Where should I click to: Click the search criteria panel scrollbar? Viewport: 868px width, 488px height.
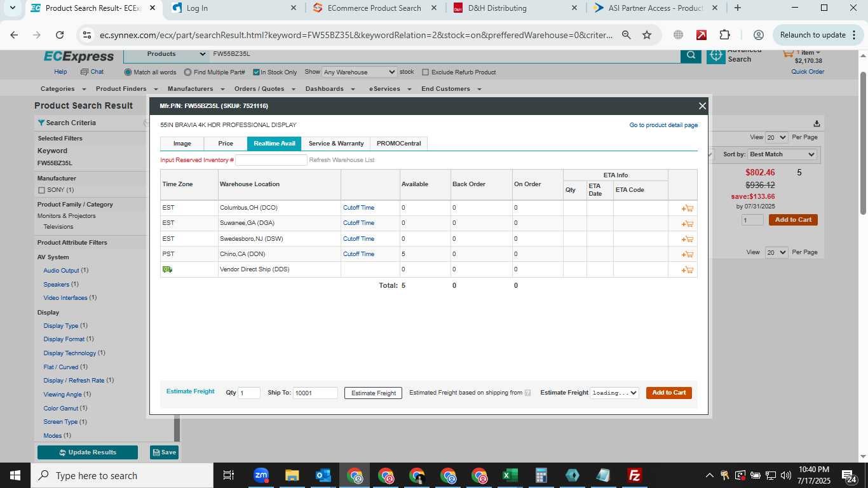point(177,429)
